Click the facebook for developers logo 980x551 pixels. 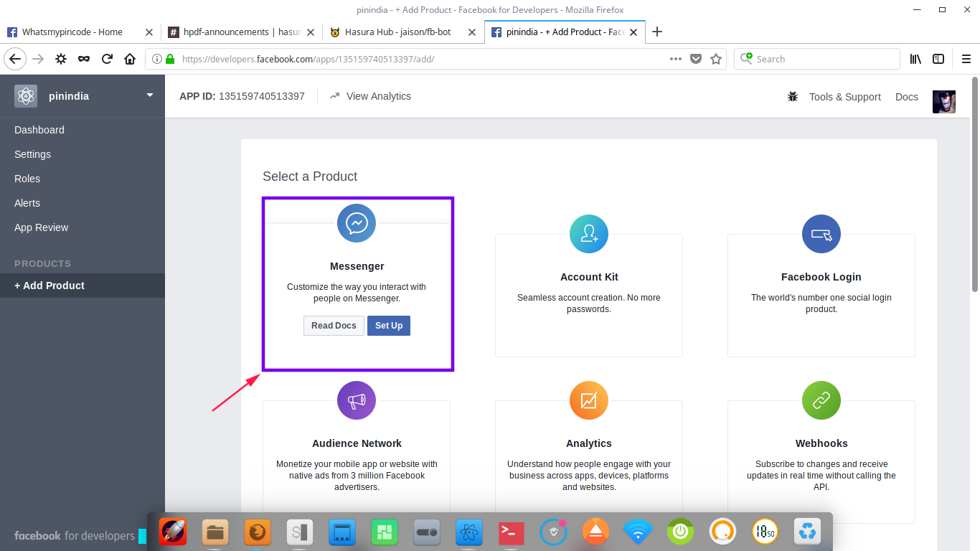75,536
